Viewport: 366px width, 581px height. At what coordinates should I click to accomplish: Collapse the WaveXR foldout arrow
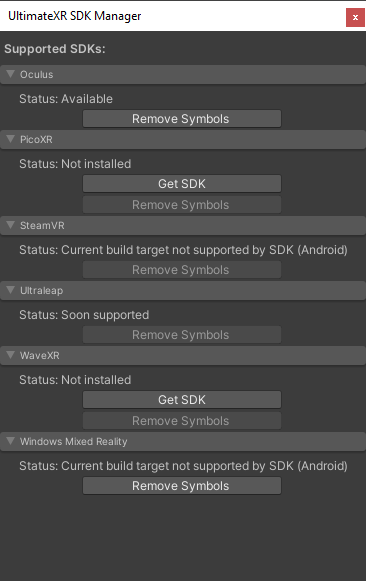point(10,355)
